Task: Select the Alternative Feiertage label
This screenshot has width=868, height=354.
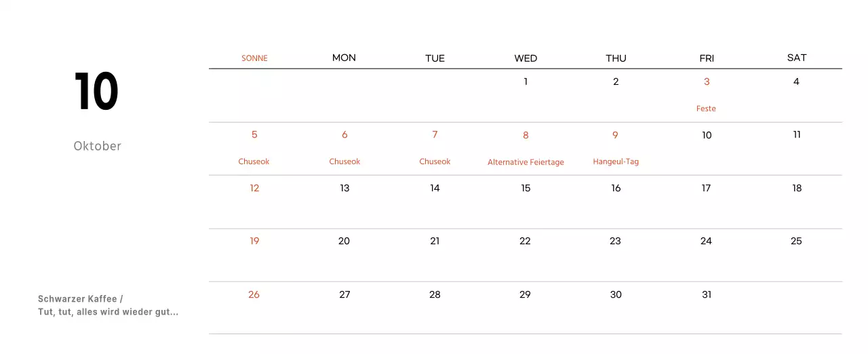Action: tap(526, 163)
